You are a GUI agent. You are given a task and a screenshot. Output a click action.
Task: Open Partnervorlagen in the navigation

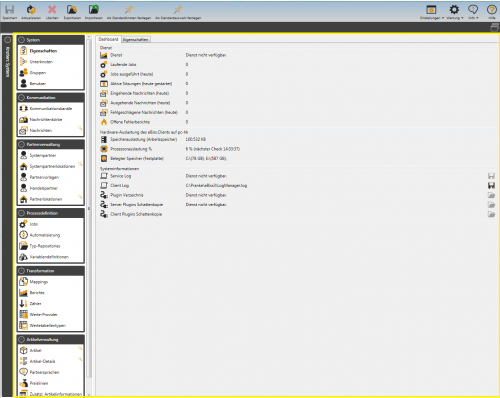pos(44,177)
